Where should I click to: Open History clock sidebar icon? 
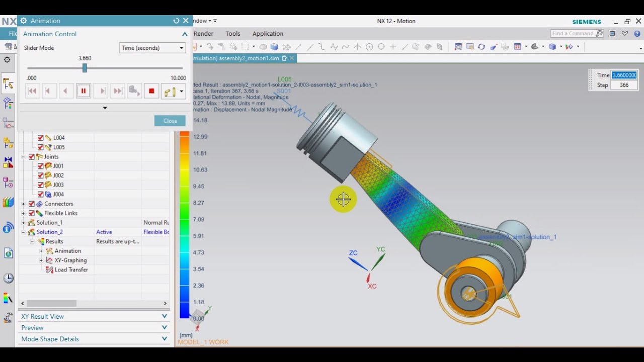point(8,279)
